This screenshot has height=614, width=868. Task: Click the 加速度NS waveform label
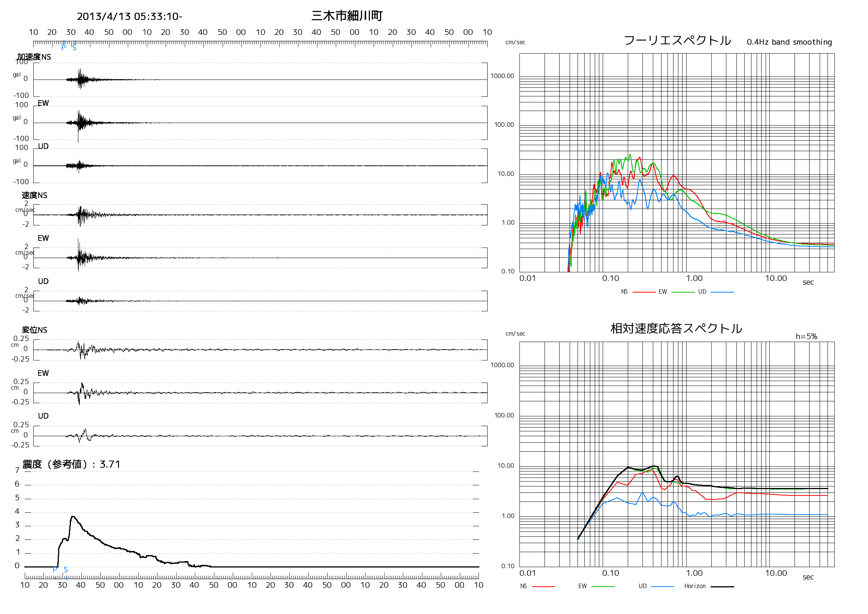[34, 57]
